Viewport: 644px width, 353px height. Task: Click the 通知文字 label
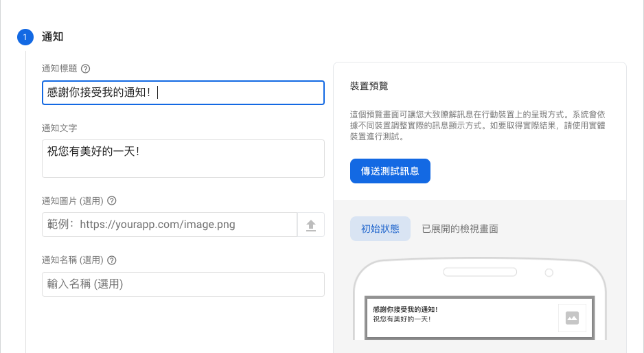pyautogui.click(x=60, y=128)
